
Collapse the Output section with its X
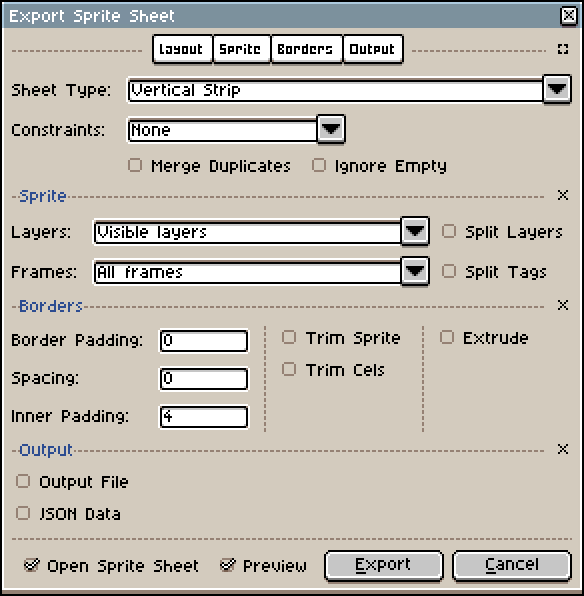563,449
